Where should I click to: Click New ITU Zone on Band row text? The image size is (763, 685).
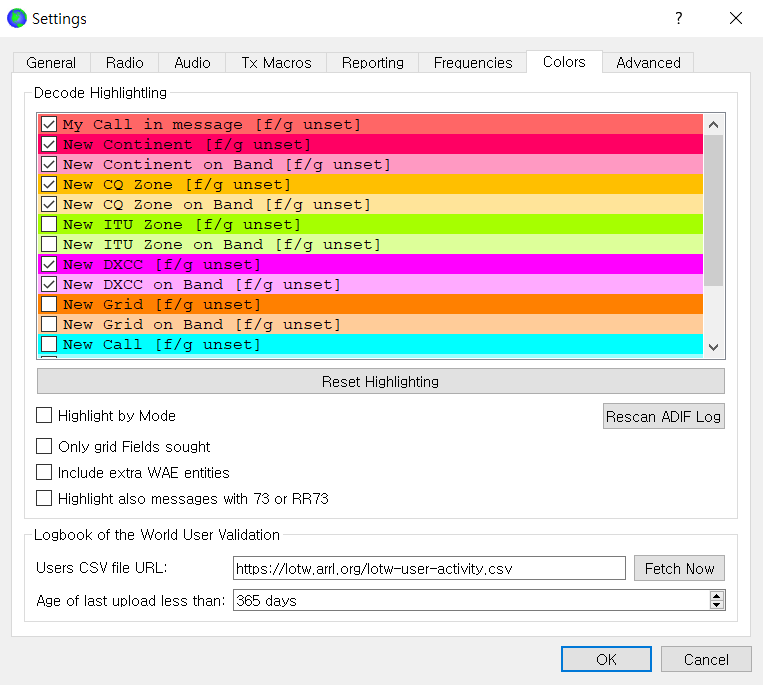tap(222, 245)
